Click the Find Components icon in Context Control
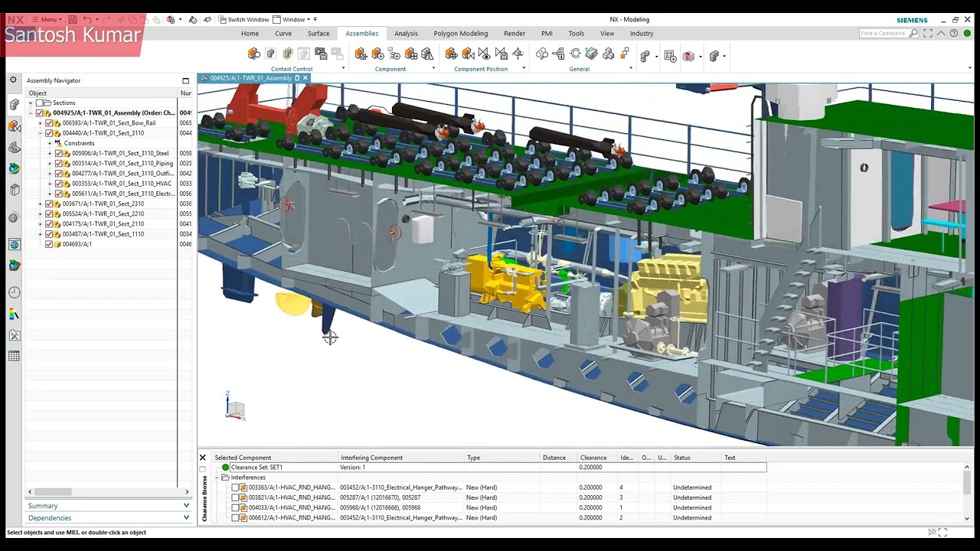Viewport: 980px width, 551px height. point(253,54)
